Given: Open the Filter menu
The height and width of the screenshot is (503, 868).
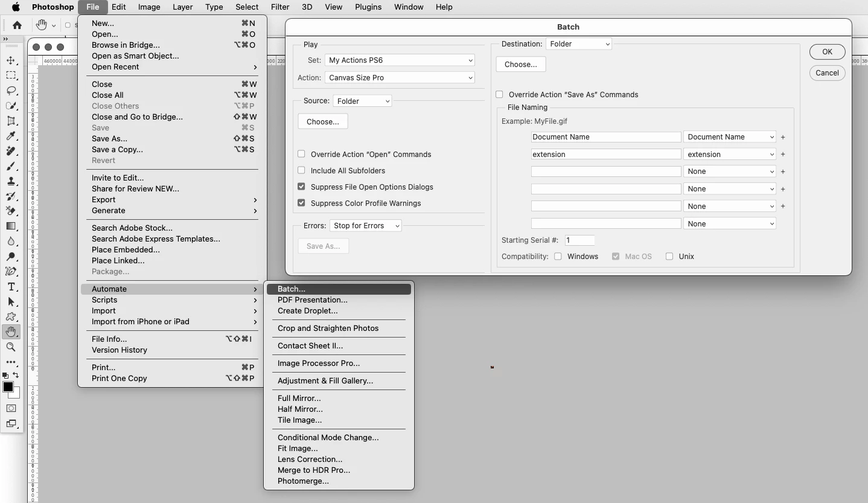Looking at the screenshot, I should pos(279,7).
